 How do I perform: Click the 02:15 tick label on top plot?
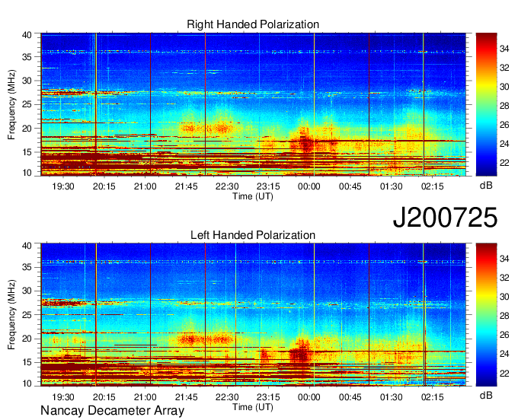[x=432, y=186]
